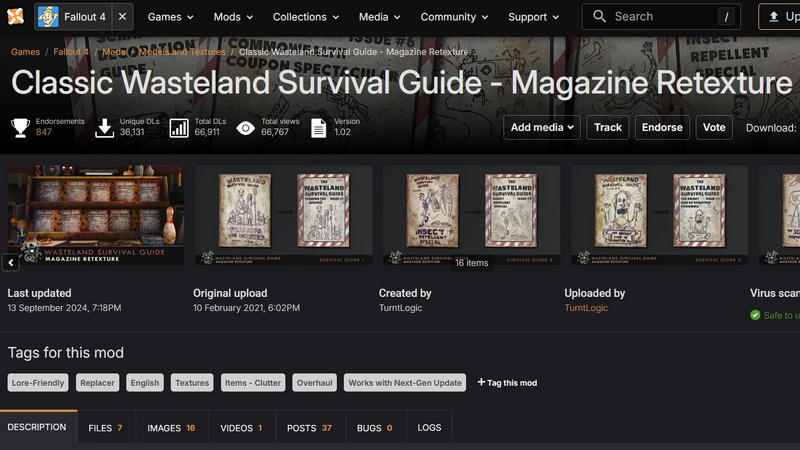Screen dimensions: 800x450
Task: Click the Version document icon
Action: click(318, 128)
